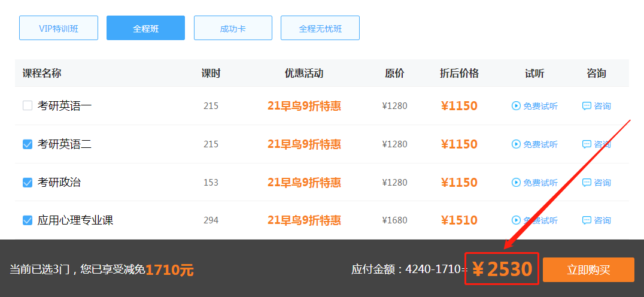
Task: Click the discount amount 1710元
Action: click(169, 270)
